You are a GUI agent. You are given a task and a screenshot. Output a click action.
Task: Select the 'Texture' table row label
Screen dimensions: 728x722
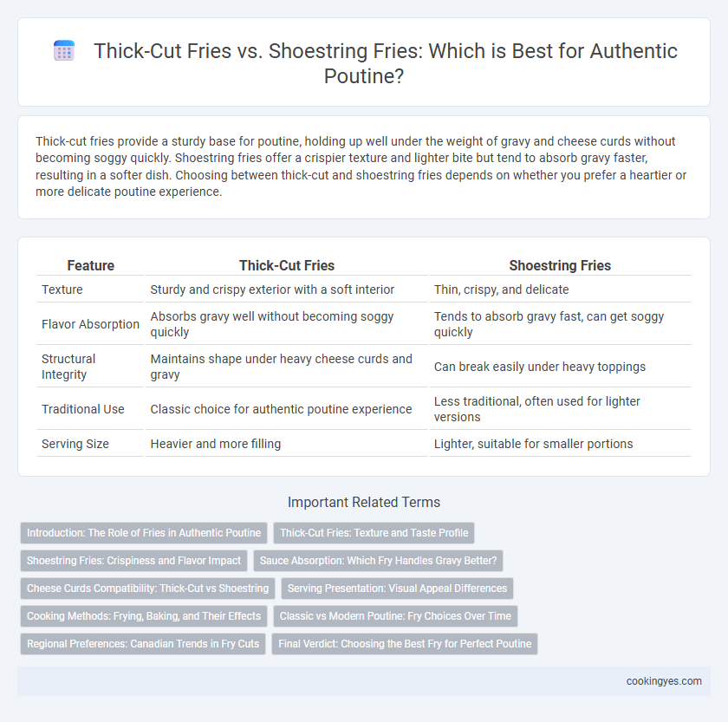(x=62, y=289)
